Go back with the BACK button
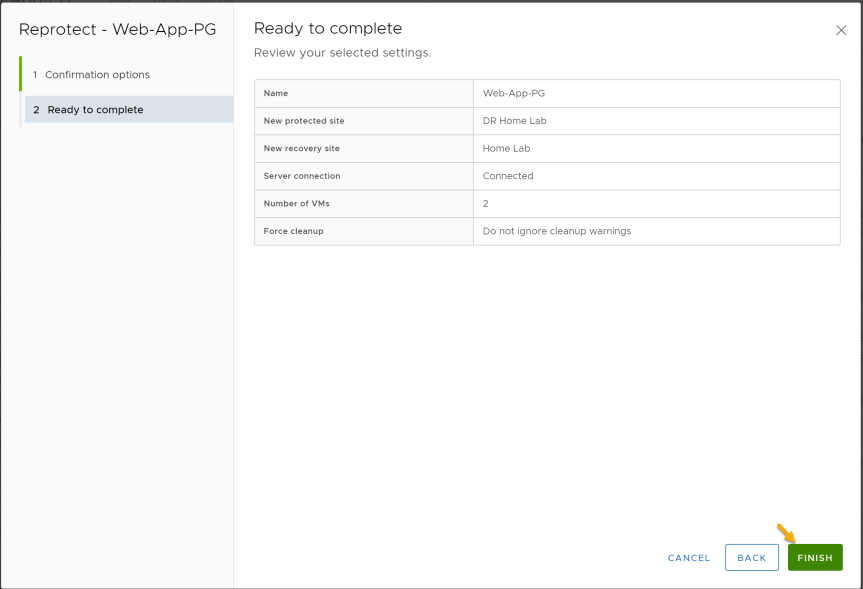 tap(751, 557)
